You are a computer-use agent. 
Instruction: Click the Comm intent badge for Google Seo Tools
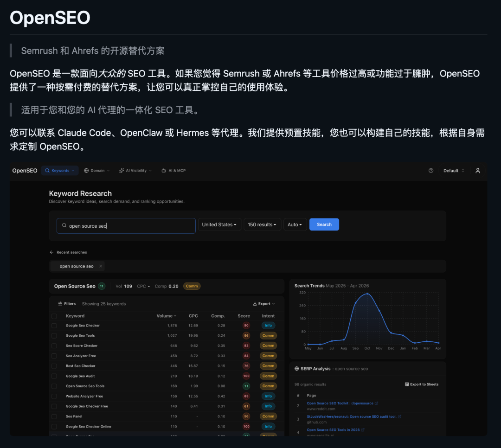click(268, 335)
